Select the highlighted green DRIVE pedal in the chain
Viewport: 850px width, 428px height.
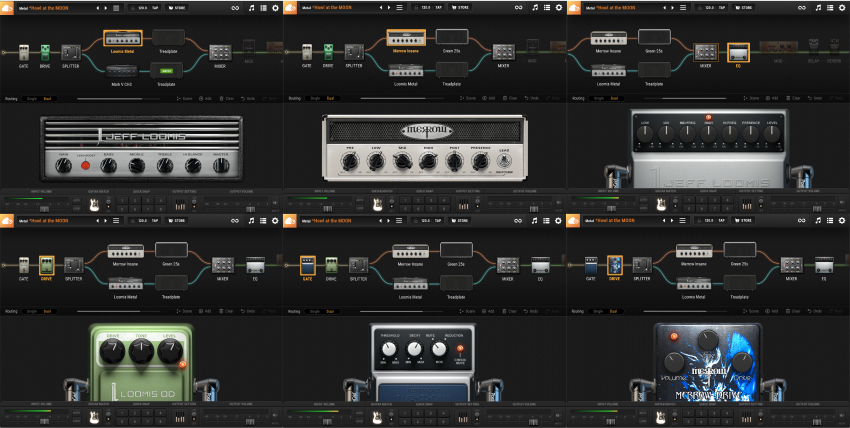pyautogui.click(x=46, y=265)
